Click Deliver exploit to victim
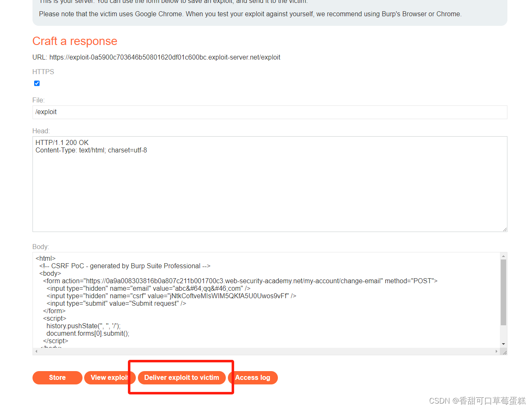Image resolution: width=532 pixels, height=409 pixels. click(x=182, y=377)
